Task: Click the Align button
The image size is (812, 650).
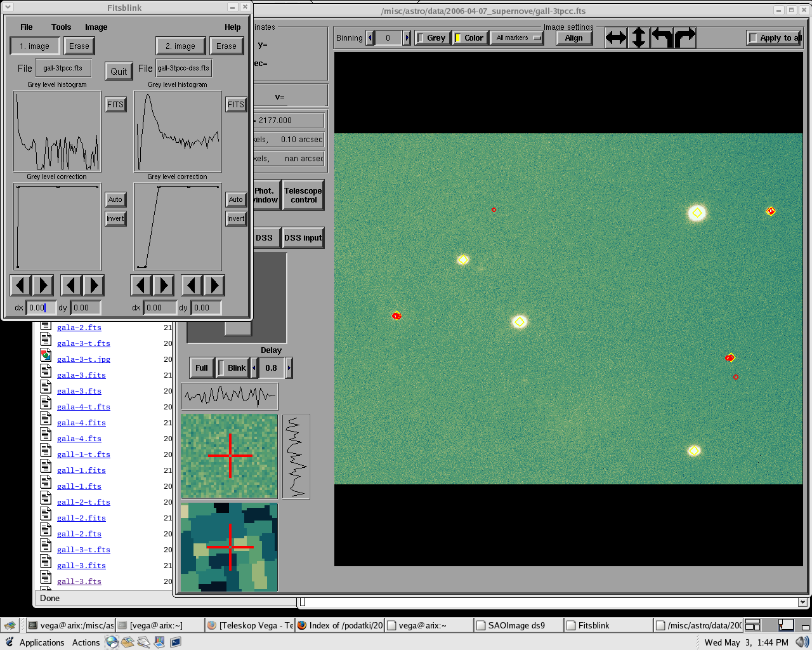Action: click(x=574, y=38)
